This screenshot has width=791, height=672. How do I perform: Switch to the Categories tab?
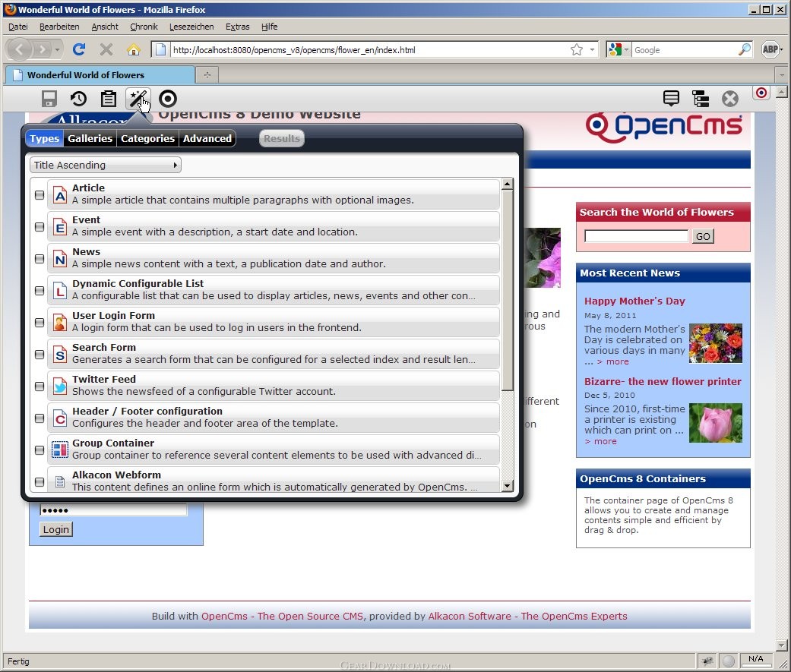(x=148, y=139)
